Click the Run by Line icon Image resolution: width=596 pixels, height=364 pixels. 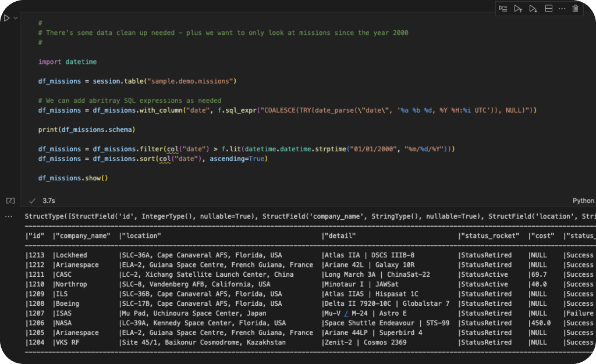pos(503,9)
